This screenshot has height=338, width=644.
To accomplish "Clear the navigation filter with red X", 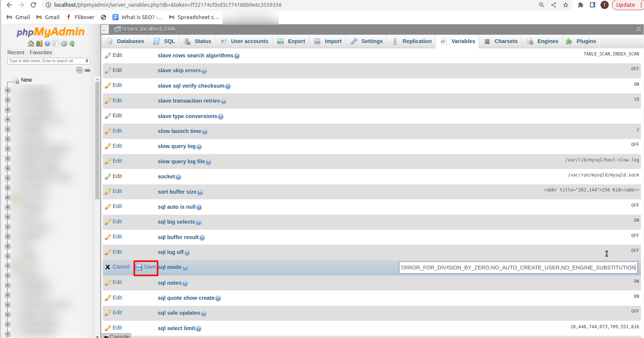I will pyautogui.click(x=87, y=61).
